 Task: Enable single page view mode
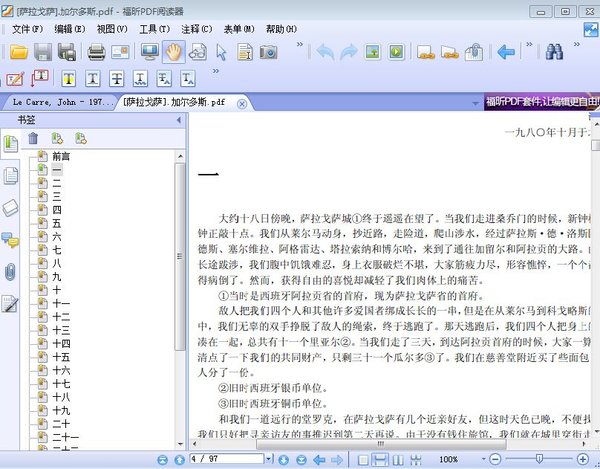(363, 459)
